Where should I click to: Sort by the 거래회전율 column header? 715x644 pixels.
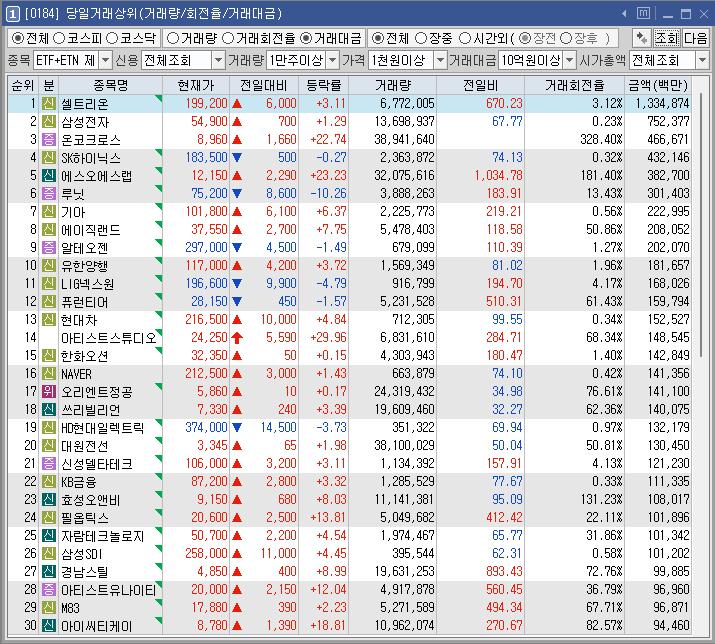[x=574, y=85]
